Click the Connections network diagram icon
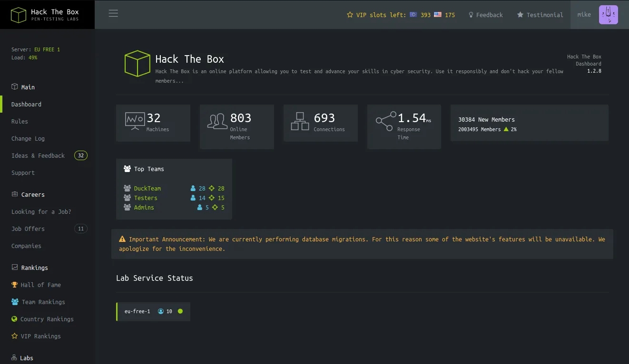Viewport: 629px width, 364px height. 300,121
